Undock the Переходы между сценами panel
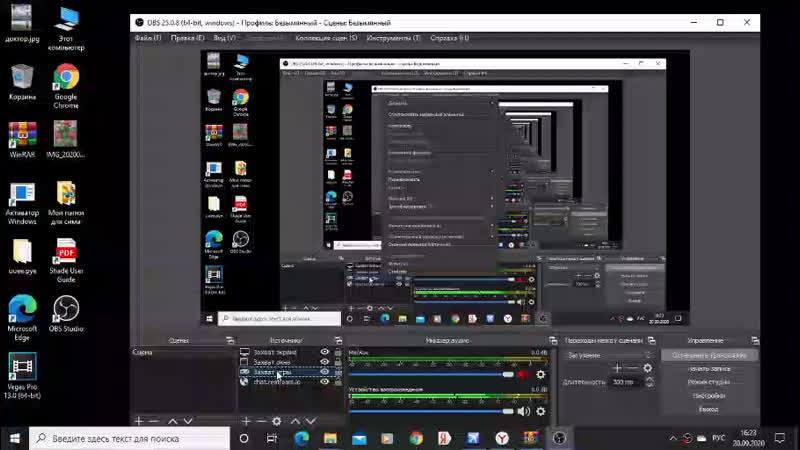 coord(652,340)
